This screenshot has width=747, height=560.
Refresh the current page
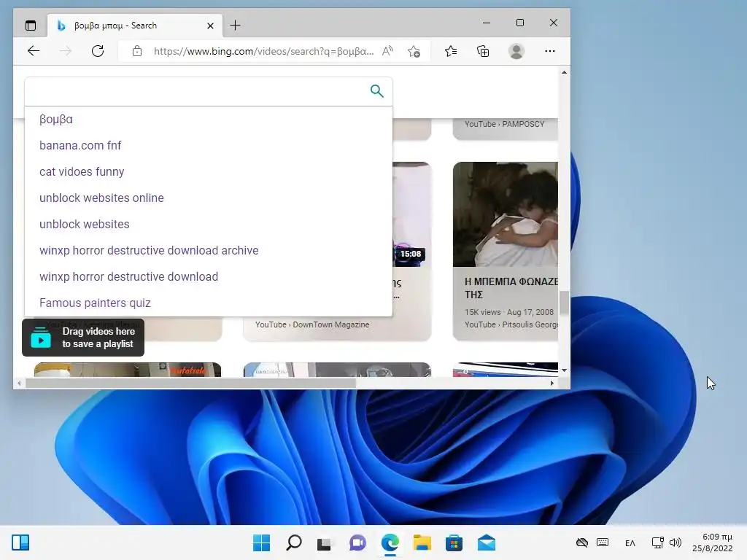98,51
